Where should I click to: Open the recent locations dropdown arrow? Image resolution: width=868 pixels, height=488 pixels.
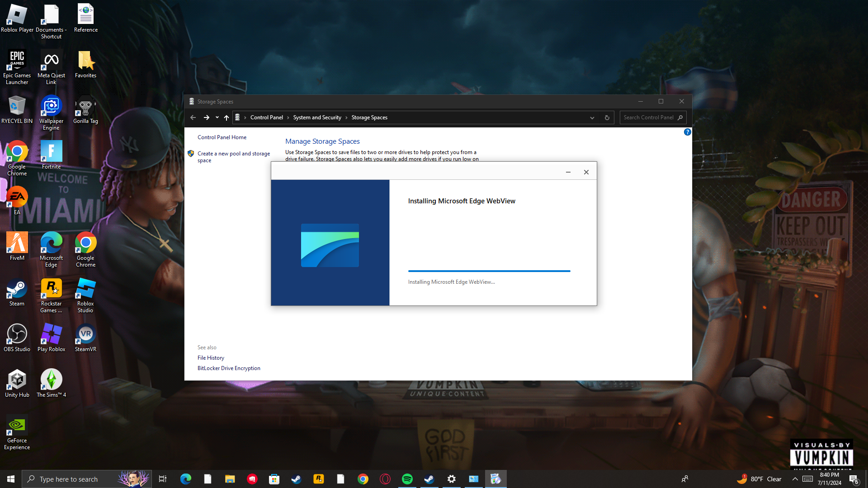[217, 117]
